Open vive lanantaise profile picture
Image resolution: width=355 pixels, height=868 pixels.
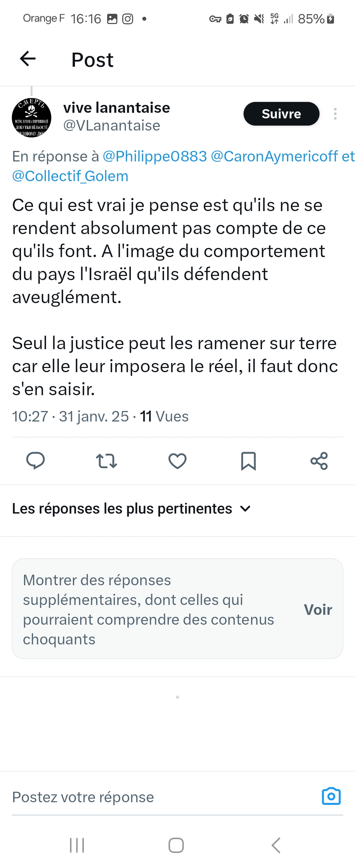click(x=31, y=118)
